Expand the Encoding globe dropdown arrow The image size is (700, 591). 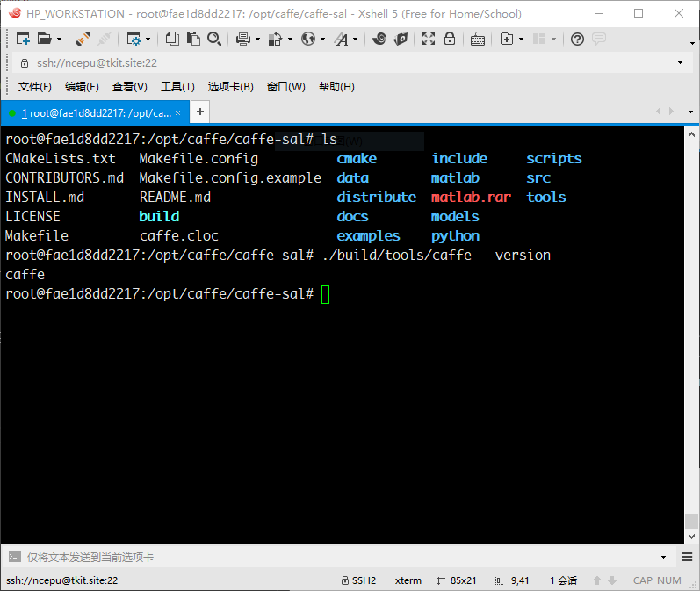322,40
